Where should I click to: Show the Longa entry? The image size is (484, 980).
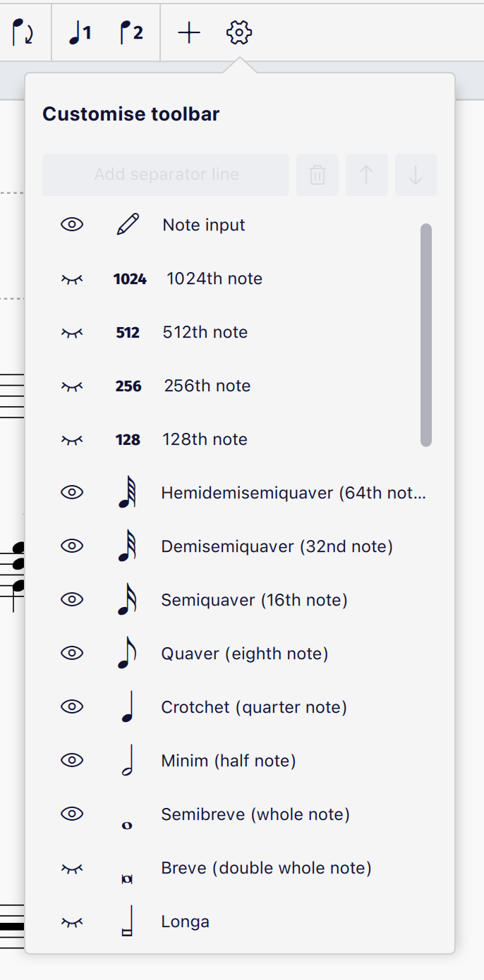click(x=72, y=921)
